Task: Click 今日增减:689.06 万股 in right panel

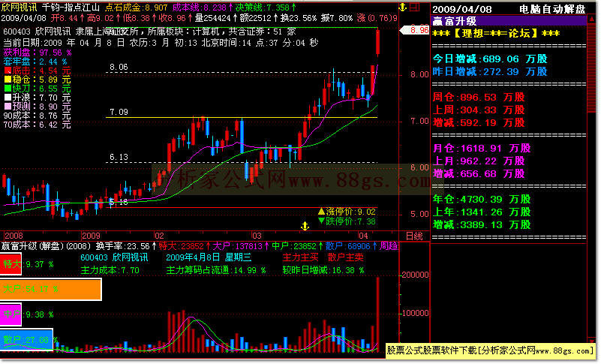Action: [490, 59]
